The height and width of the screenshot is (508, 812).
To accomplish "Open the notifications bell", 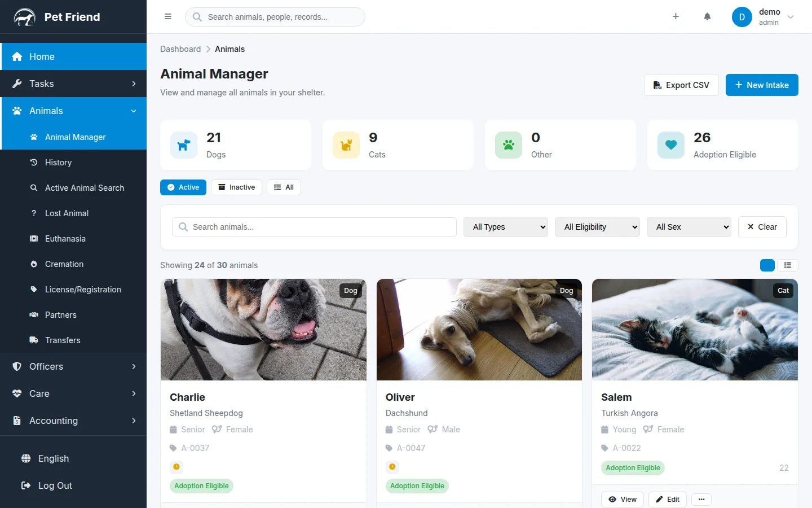I will click(x=707, y=16).
